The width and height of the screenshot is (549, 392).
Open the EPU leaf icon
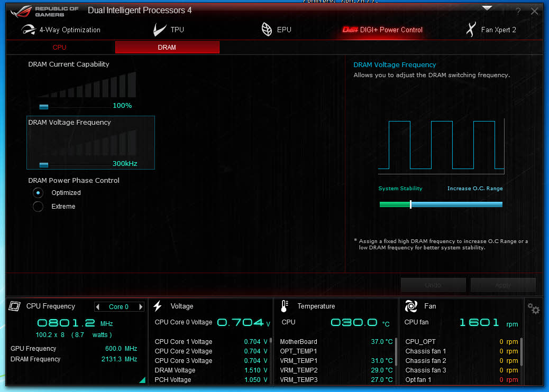point(267,30)
